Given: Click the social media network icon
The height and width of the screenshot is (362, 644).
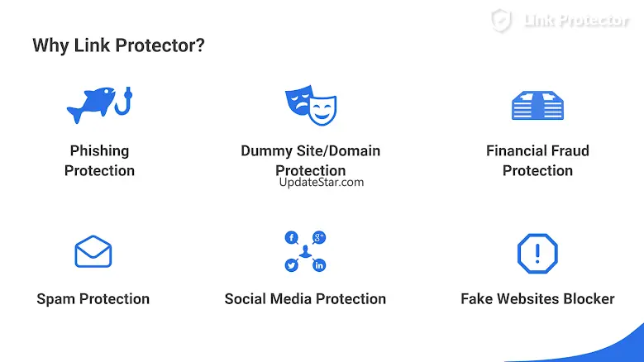Looking at the screenshot, I should (x=305, y=252).
